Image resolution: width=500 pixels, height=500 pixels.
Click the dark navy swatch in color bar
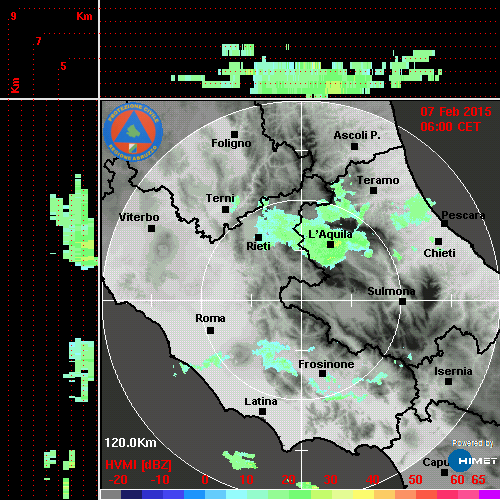(131, 494)
